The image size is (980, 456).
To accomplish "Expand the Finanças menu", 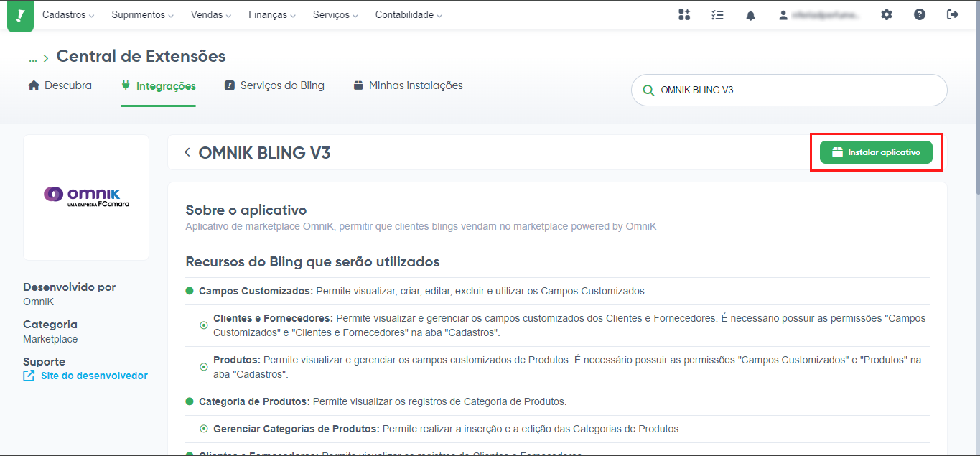I will tap(272, 14).
